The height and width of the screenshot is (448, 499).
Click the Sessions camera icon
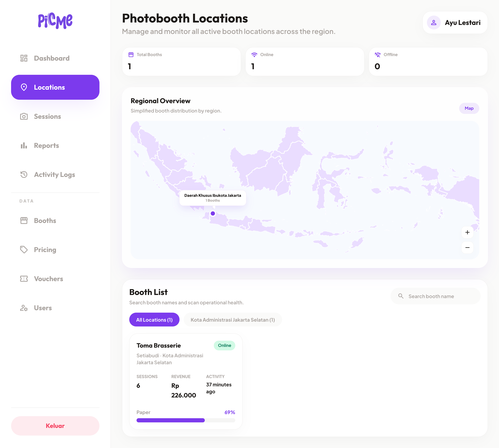pyautogui.click(x=24, y=116)
